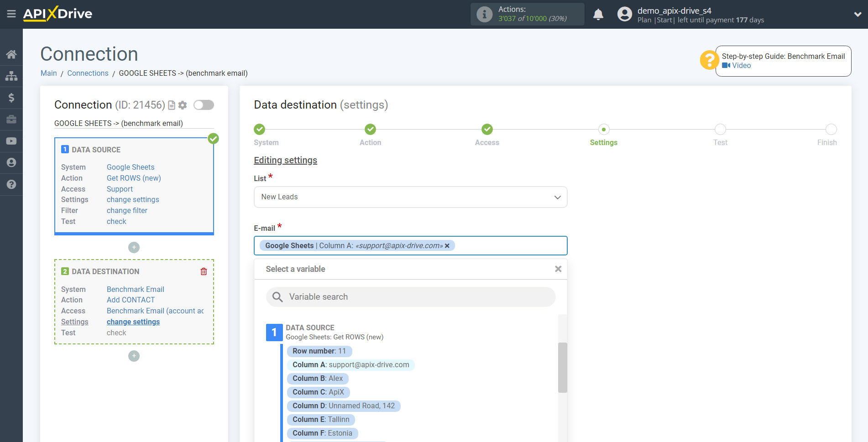
Task: Go to the Access step
Action: point(487,130)
